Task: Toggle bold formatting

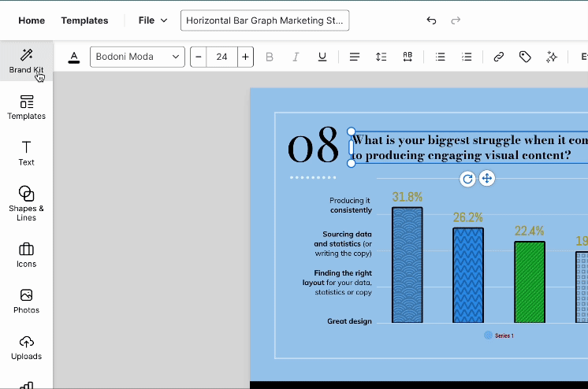Action: [x=270, y=57]
